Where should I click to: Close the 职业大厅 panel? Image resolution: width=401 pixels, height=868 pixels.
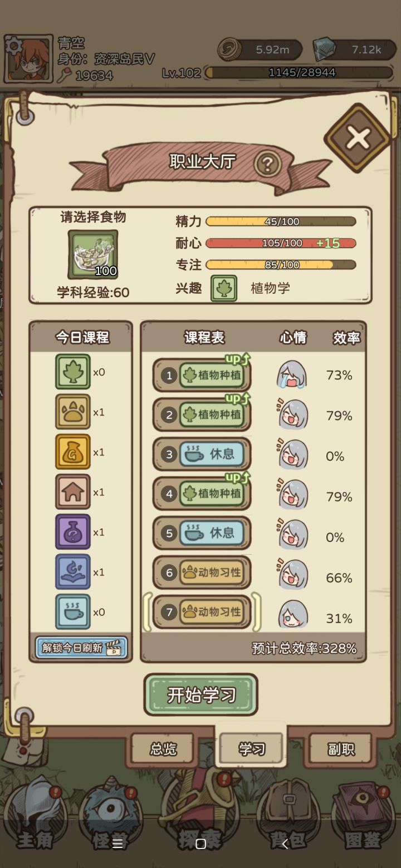coord(358,137)
